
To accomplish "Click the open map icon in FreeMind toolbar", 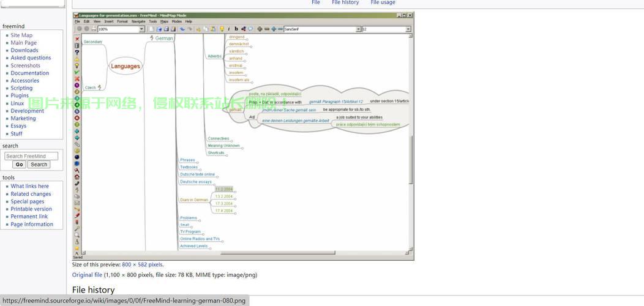I will [x=159, y=29].
